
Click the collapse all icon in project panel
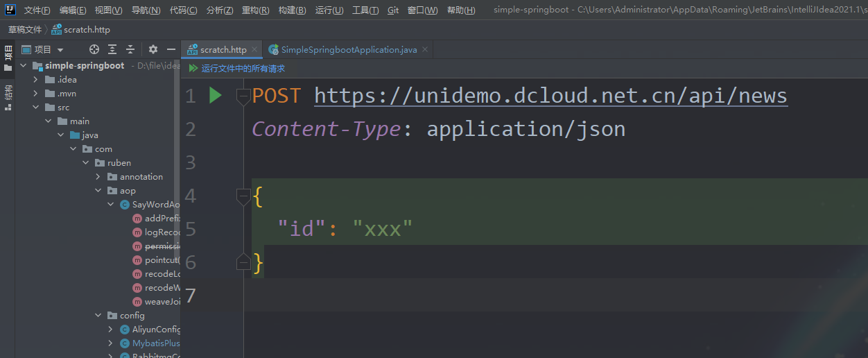click(x=130, y=49)
